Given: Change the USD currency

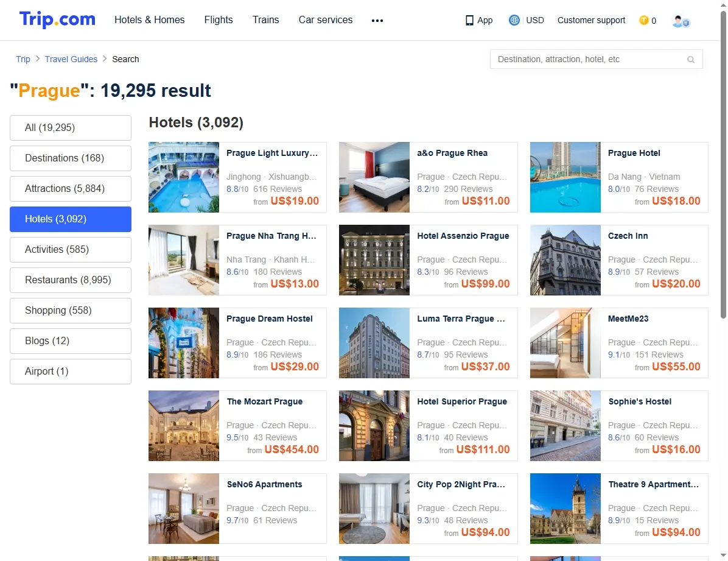Looking at the screenshot, I should pyautogui.click(x=535, y=20).
